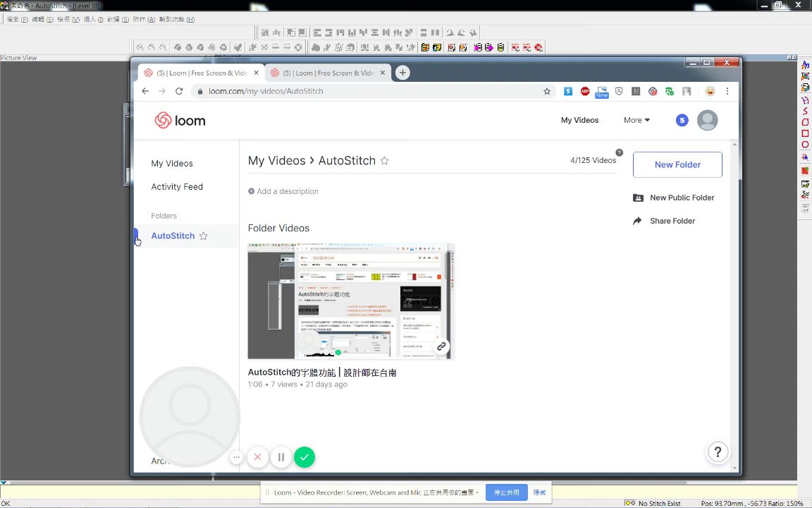Finish the recording with the green checkmark
The height and width of the screenshot is (508, 812).
(304, 457)
